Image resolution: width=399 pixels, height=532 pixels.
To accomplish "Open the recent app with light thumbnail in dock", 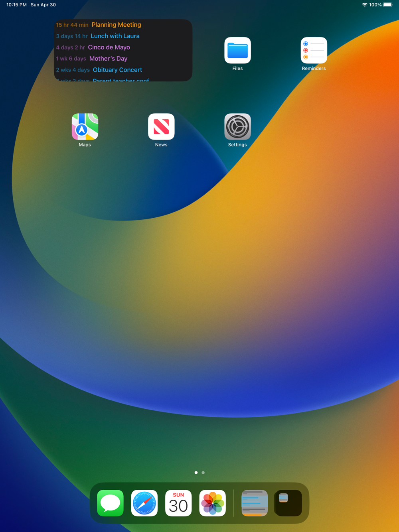I will [255, 503].
